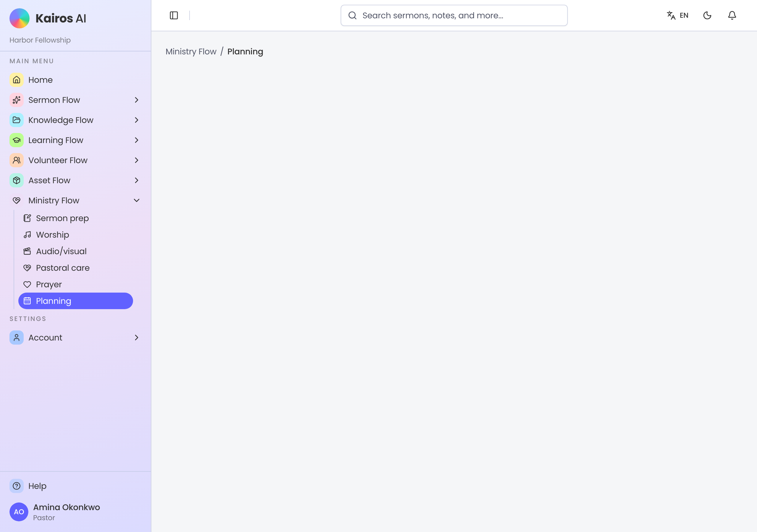Expand Knowledge Flow chevron
757x532 pixels.
tap(137, 120)
